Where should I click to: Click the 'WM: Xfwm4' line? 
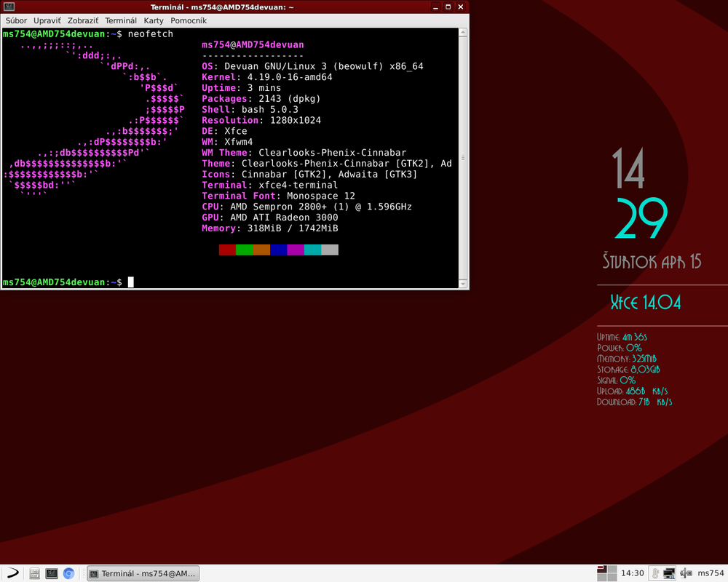click(x=227, y=142)
